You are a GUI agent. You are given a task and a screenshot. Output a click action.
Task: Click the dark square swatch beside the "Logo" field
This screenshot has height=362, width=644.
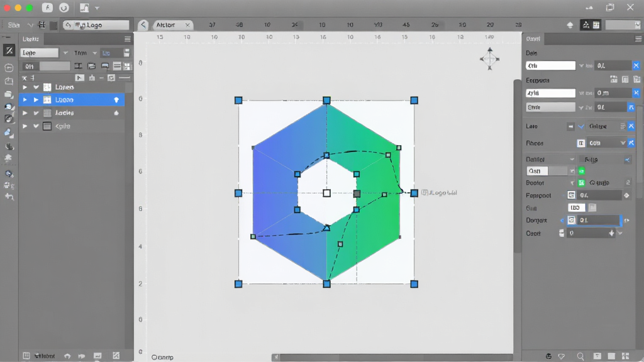[x=53, y=25]
